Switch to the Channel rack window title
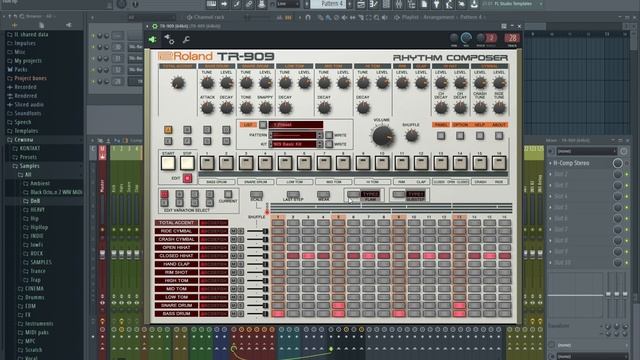This screenshot has height=360, width=640. [x=209, y=17]
